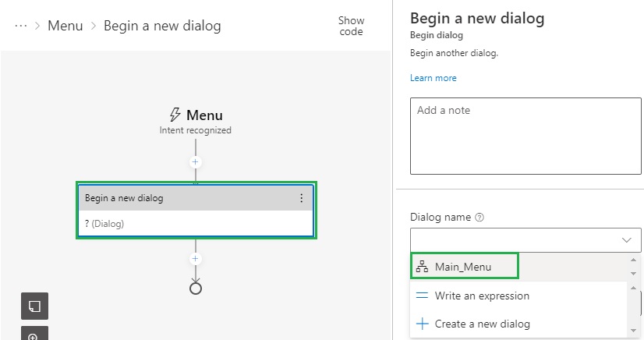The image size is (644, 340).
Task: Select the Begin a new dialog node header
Action: pyautogui.click(x=187, y=198)
